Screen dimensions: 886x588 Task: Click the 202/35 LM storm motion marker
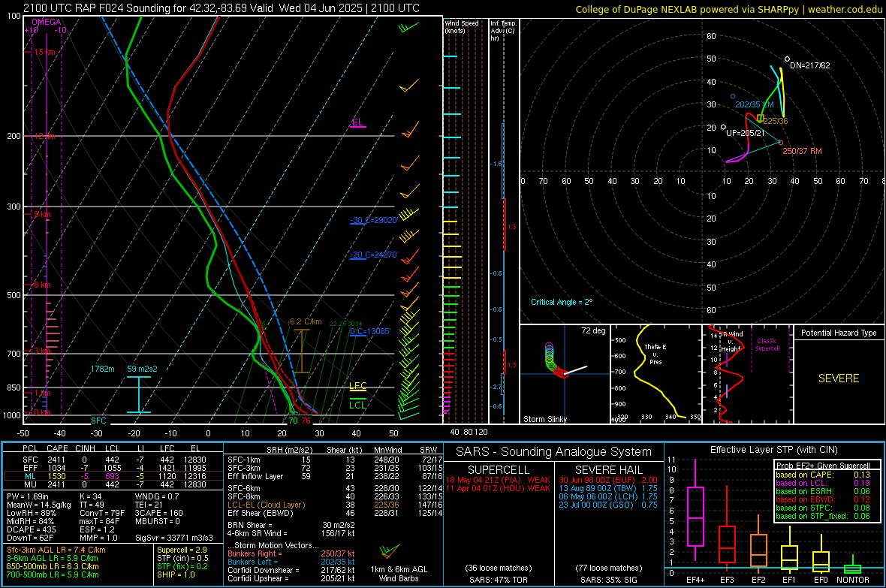[x=733, y=97]
